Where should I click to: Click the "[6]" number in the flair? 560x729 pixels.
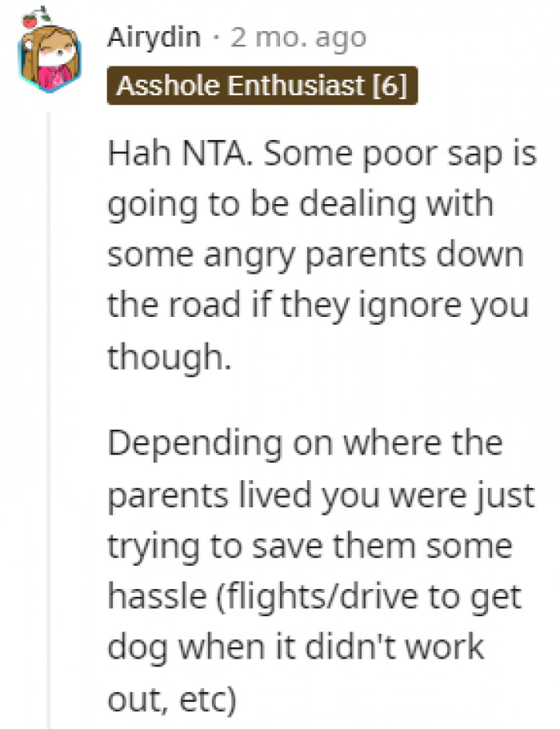[x=390, y=86]
